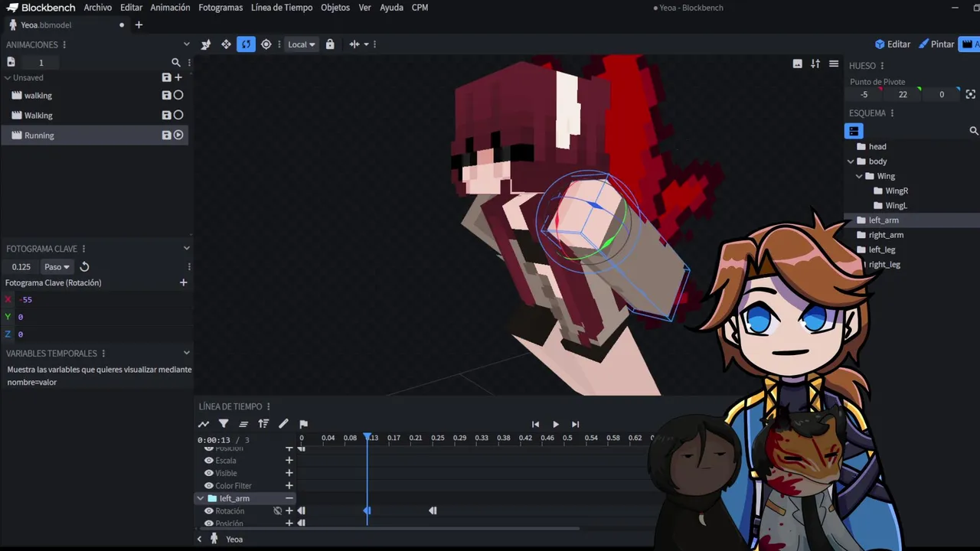
Task: Toggle playback circle for walking animation
Action: tap(178, 95)
